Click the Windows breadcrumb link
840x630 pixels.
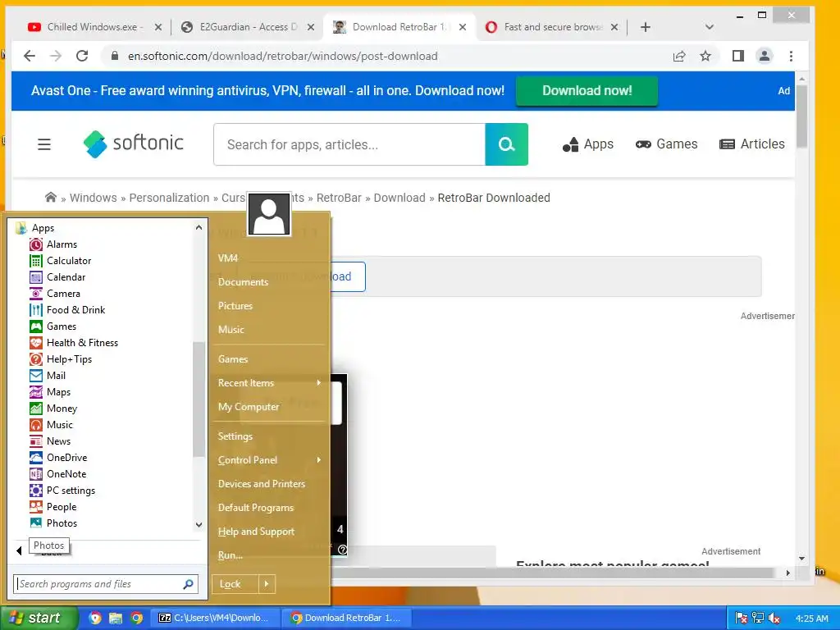tap(94, 198)
